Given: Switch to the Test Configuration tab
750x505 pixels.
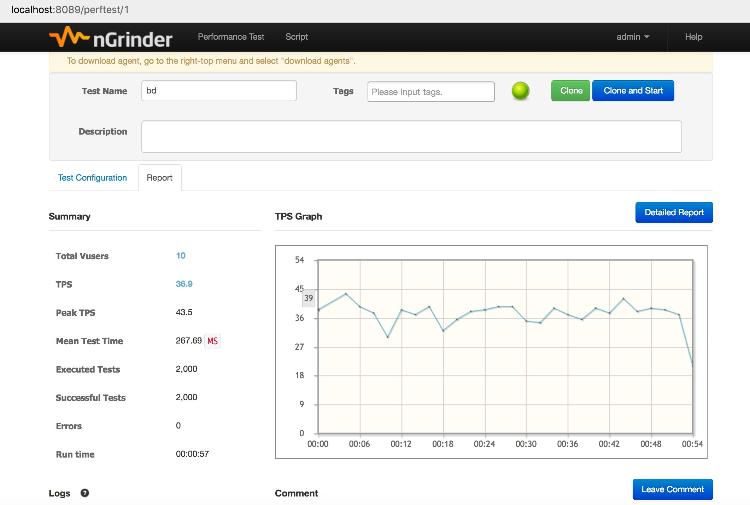Looking at the screenshot, I should [x=93, y=178].
